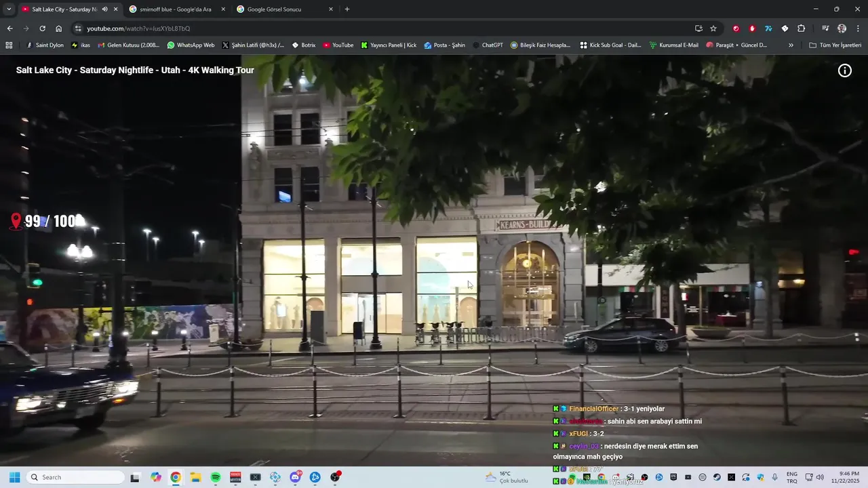Open Discord from the taskbar
The height and width of the screenshot is (488, 868).
pos(295,477)
